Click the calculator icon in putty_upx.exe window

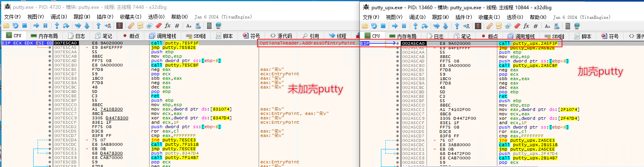pos(568,26)
